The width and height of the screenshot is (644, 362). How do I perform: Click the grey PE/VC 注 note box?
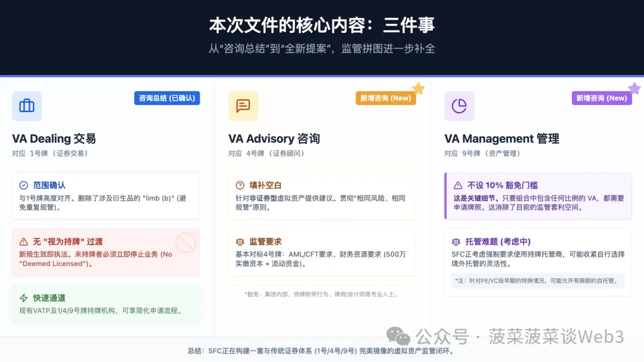[537, 280]
